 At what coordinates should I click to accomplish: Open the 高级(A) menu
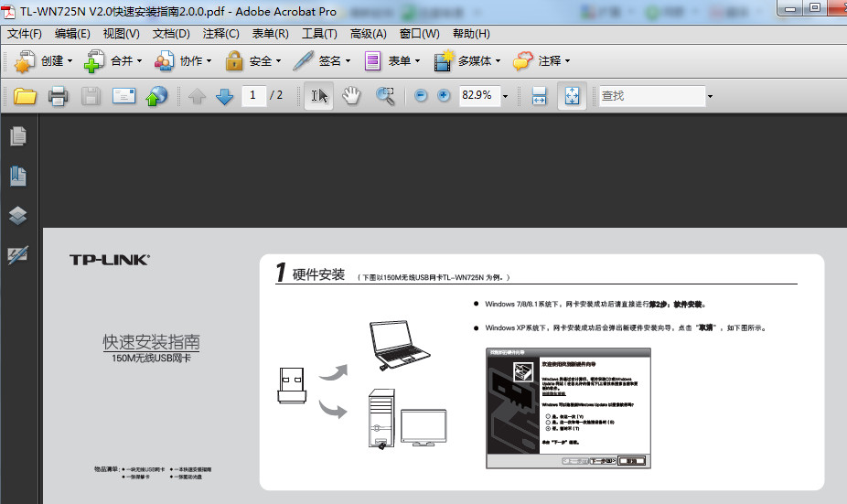tap(369, 34)
